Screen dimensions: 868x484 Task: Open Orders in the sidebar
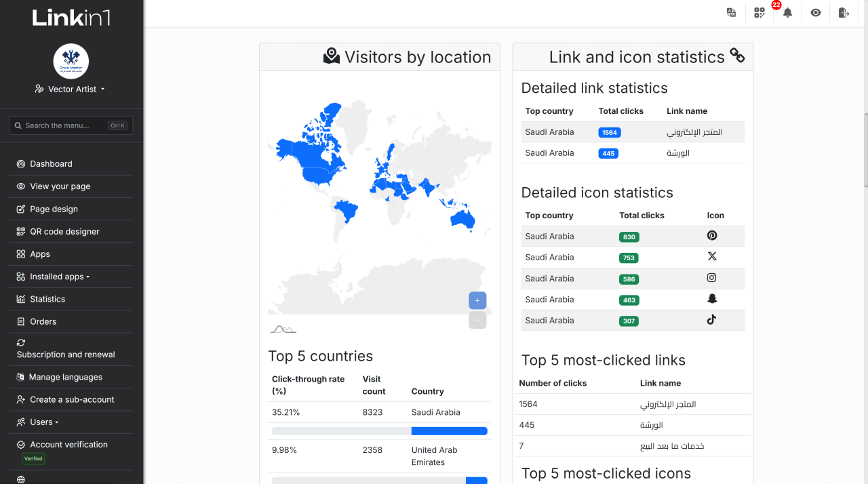(x=43, y=321)
